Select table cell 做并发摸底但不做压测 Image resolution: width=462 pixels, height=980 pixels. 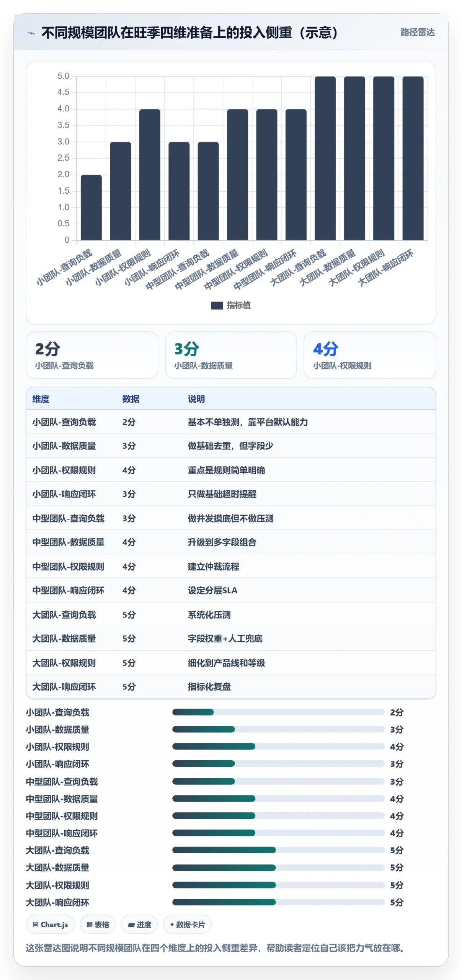coord(230,518)
